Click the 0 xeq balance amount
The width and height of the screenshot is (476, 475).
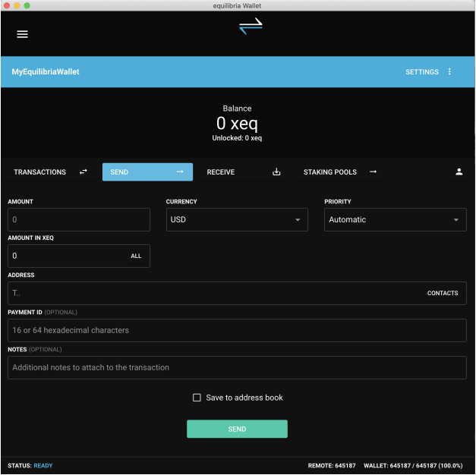tap(237, 123)
